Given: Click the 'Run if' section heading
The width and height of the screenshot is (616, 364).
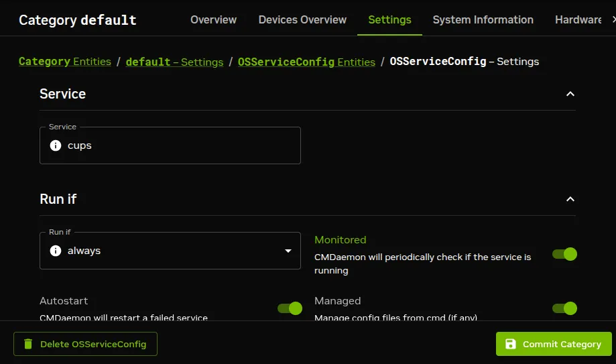Looking at the screenshot, I should tap(58, 199).
